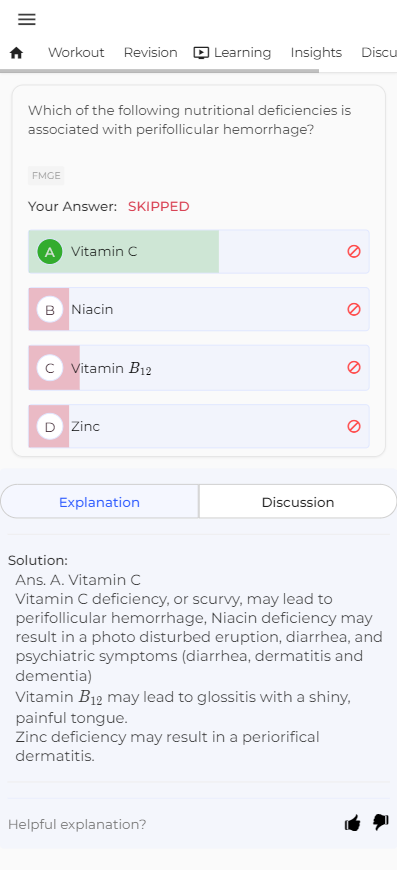Click the strike-out icon on Vitamin C
Viewport: 397px width, 870px height.
pos(354,251)
